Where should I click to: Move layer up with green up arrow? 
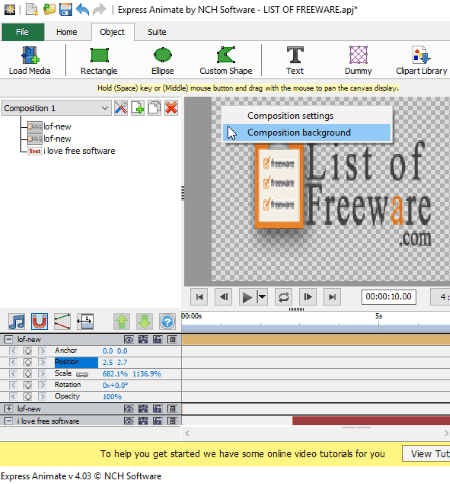tap(121, 322)
